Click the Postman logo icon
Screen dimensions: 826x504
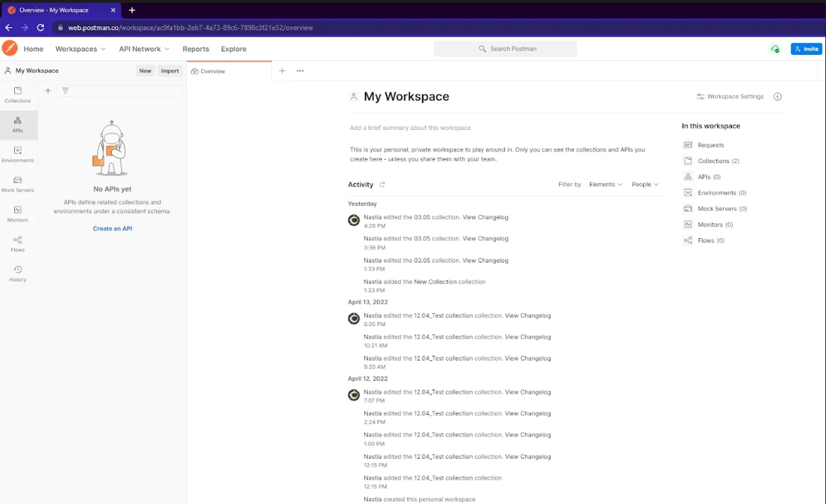point(9,48)
